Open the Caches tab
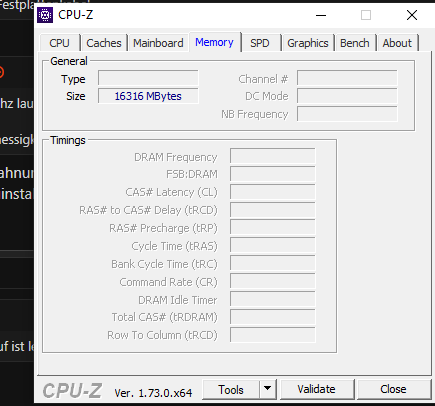 104,43
